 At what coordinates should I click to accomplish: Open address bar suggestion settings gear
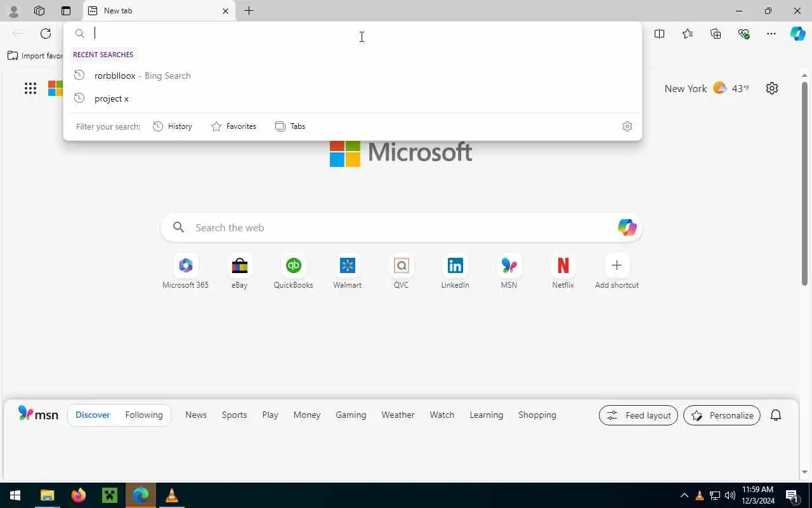tap(627, 126)
